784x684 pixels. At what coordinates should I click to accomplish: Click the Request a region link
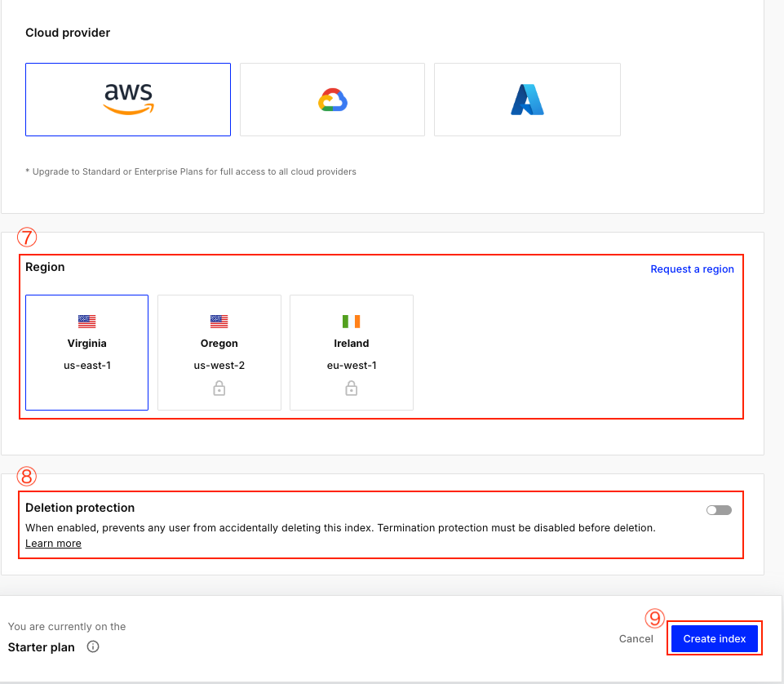(x=692, y=269)
